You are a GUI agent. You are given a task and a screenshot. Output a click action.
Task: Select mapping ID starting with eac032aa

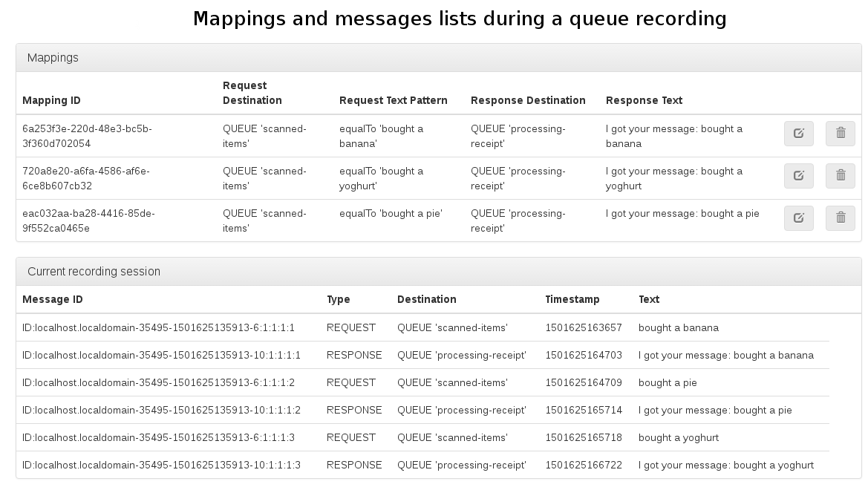click(88, 220)
